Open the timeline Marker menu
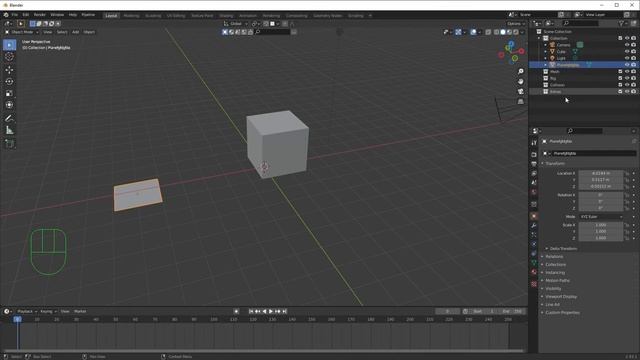Screen dimensions: 640x360 [80, 311]
